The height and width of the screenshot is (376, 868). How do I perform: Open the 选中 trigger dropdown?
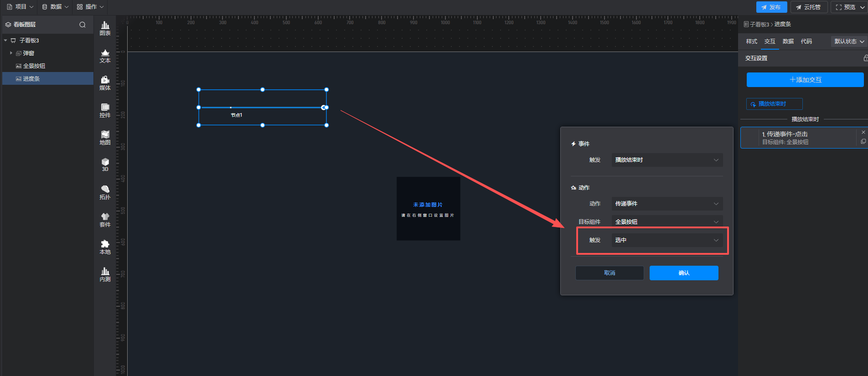tap(666, 240)
